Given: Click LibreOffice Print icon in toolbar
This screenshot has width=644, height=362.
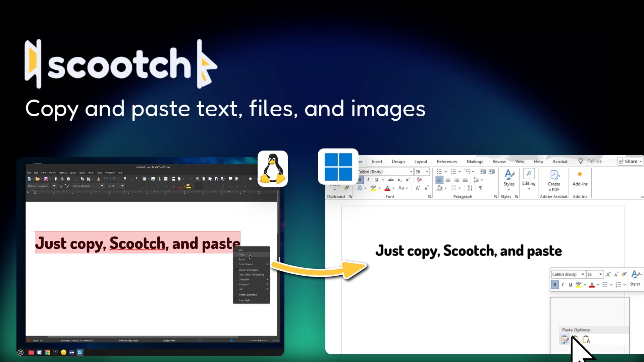Looking at the screenshot, I should coord(62,179).
